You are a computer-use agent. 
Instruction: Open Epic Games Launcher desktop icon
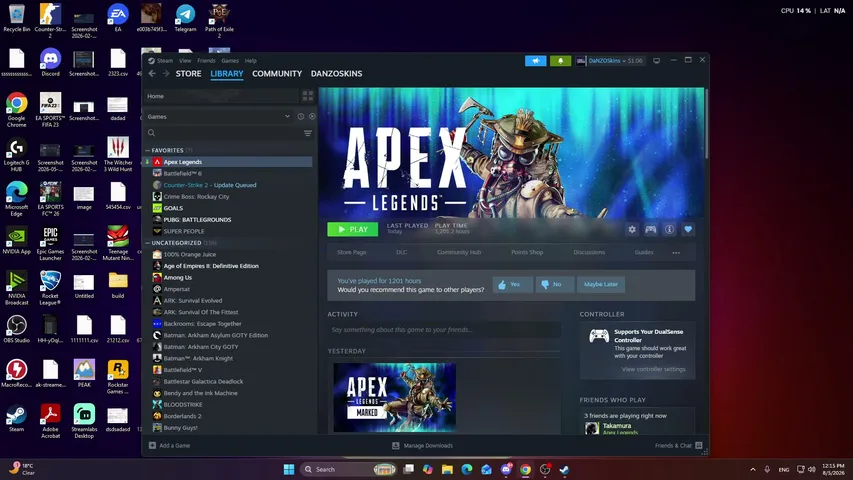(x=50, y=243)
